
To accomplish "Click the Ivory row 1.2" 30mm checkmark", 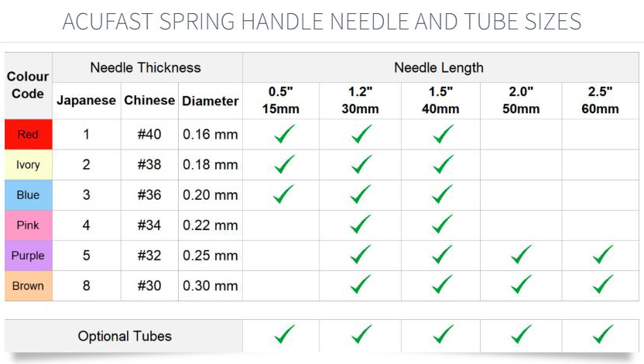I will (x=361, y=164).
